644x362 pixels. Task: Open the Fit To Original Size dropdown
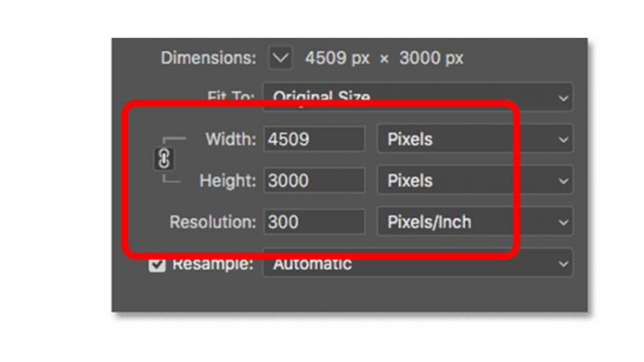coord(418,97)
